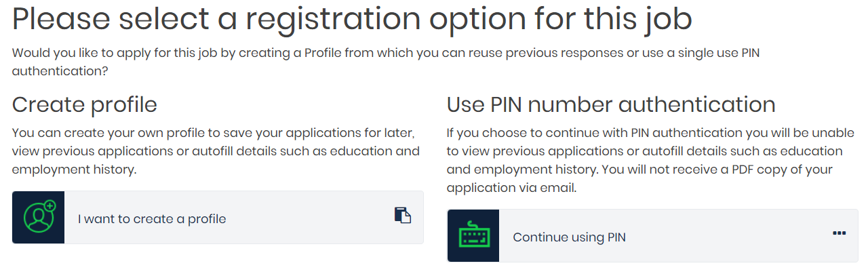
Task: Select "I want to create a profile"
Action: pos(152,219)
